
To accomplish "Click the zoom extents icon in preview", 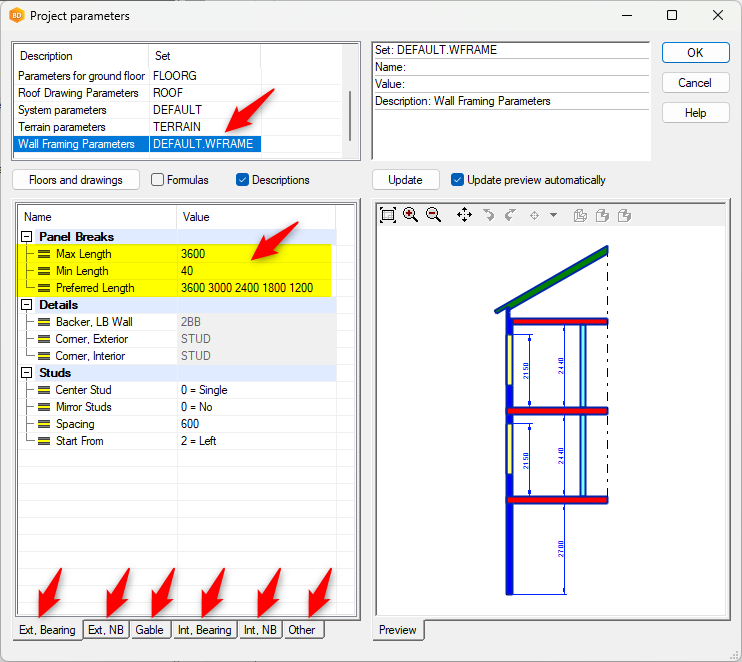I will (388, 215).
